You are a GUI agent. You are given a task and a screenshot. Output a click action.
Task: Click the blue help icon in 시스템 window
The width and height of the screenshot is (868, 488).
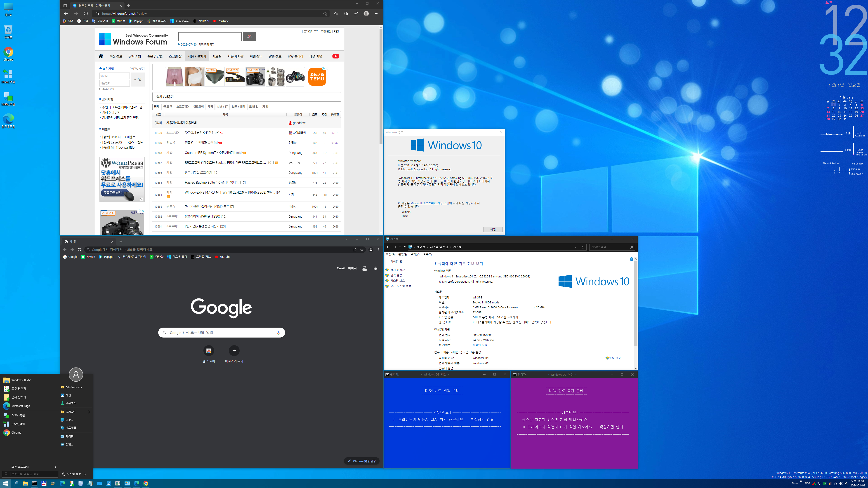pos(632,259)
